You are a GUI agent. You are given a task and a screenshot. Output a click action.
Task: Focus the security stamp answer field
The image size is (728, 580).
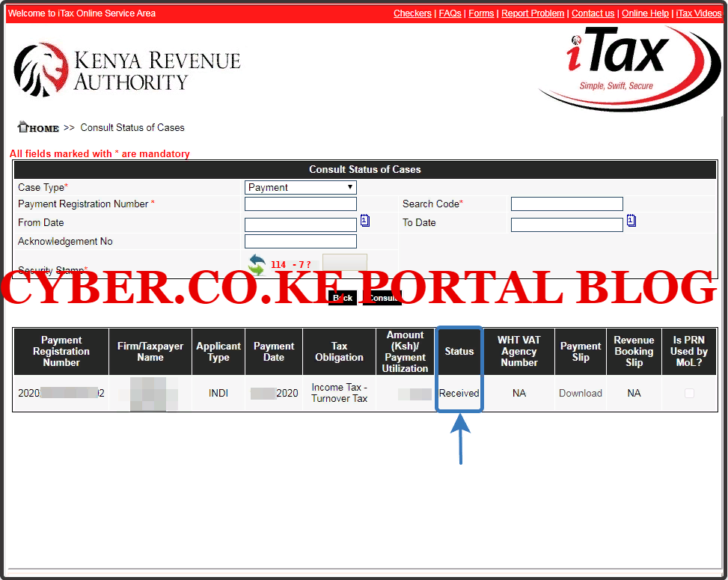[344, 263]
